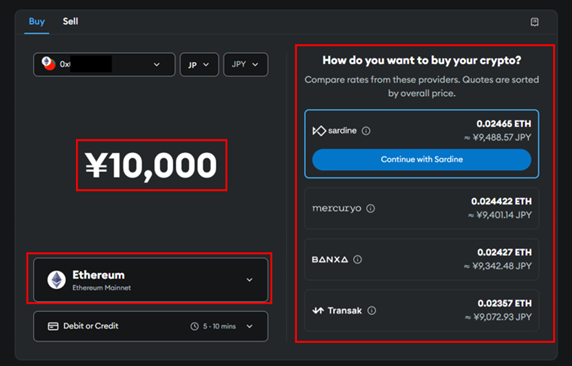Select the Mercuryo quote card
This screenshot has height=366, width=572.
coord(422,208)
